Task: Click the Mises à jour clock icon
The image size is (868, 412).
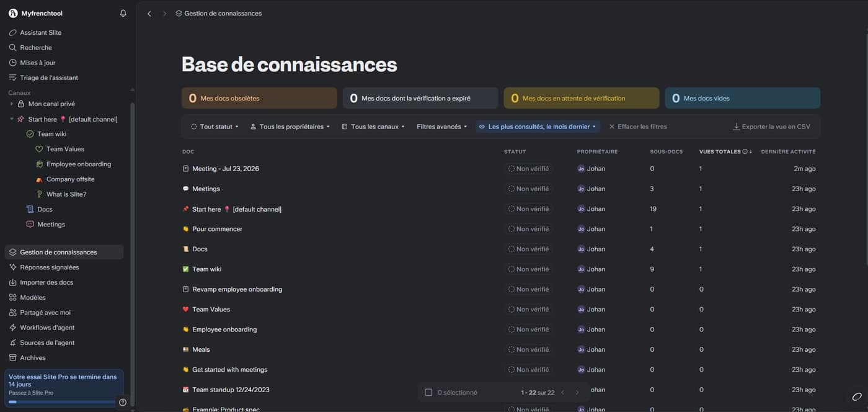Action: click(x=12, y=63)
